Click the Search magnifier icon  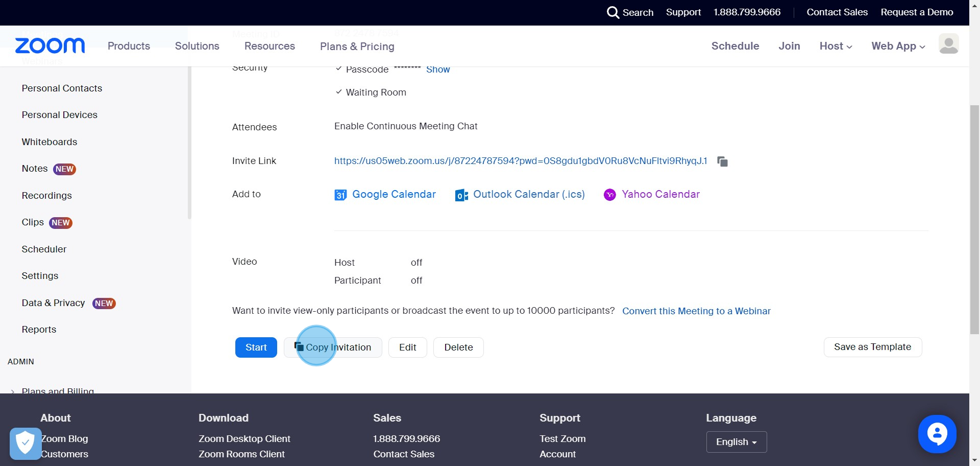612,12
